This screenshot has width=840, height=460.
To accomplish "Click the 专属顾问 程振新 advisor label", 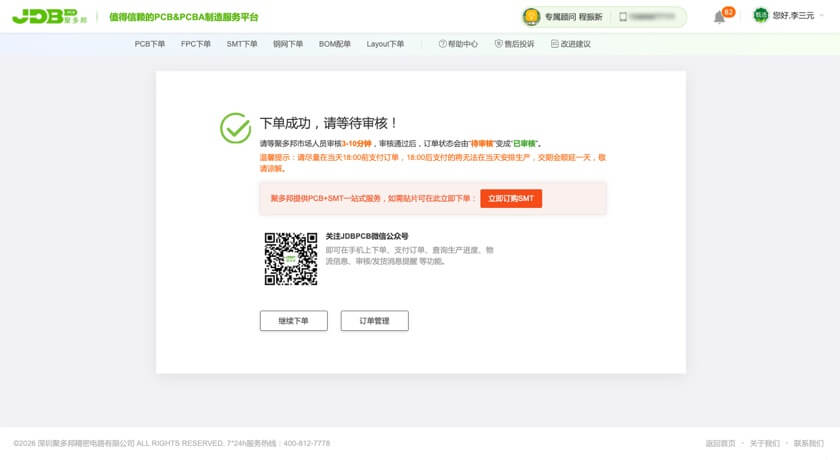I will tap(573, 17).
